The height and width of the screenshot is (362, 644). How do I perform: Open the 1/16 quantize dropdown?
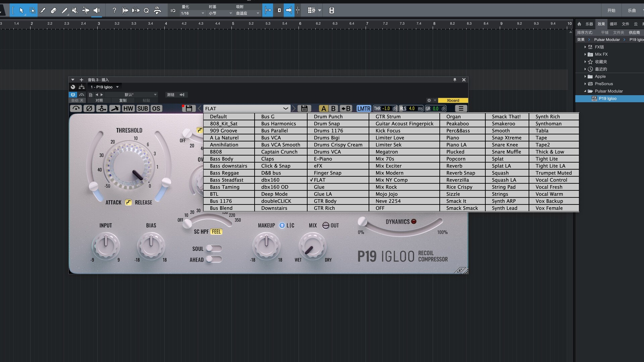pyautogui.click(x=193, y=13)
